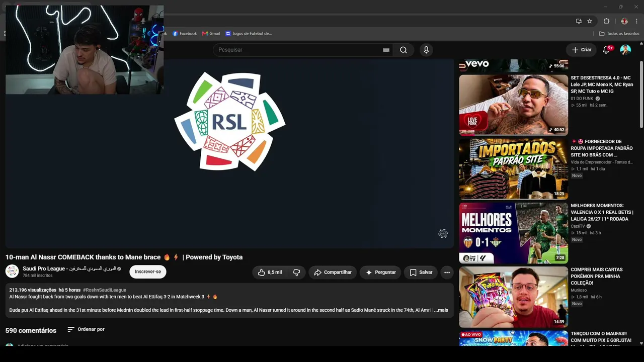
Task: Click the RSL video player area
Action: (229, 153)
